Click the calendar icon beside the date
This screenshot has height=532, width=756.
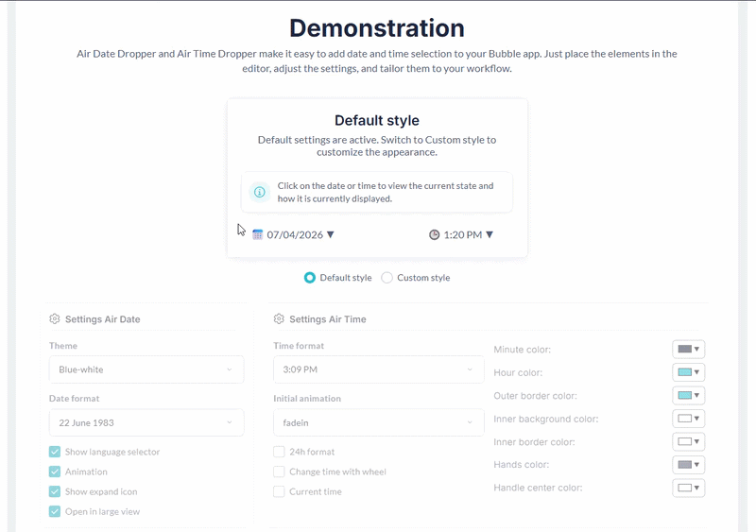click(258, 234)
